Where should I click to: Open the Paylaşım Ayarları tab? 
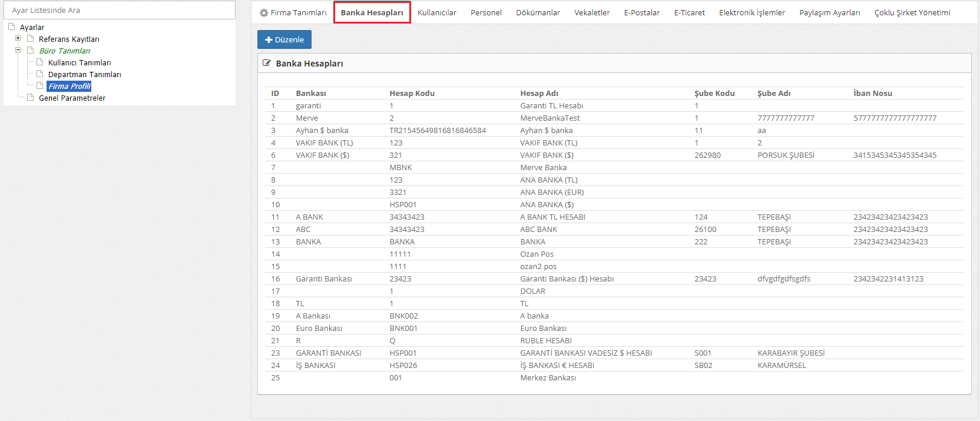tap(829, 13)
